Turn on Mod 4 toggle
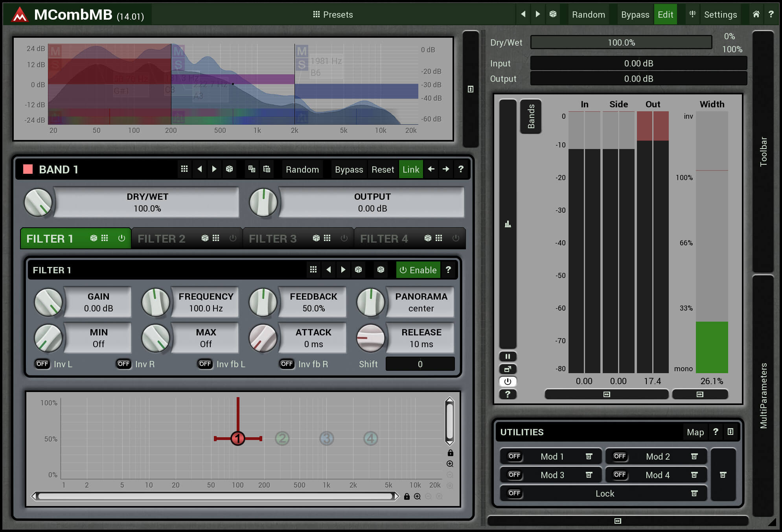The width and height of the screenshot is (782, 532). [x=620, y=475]
